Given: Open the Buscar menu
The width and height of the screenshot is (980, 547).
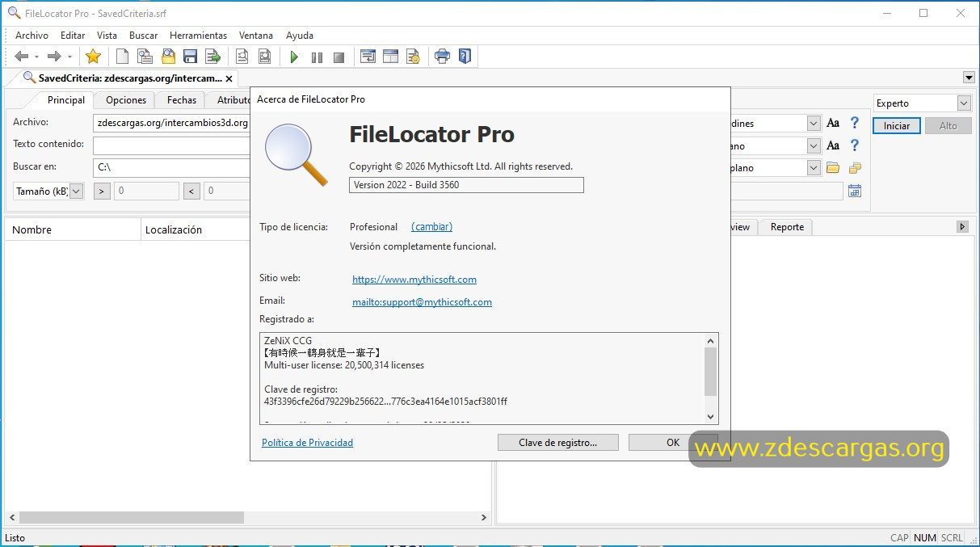Looking at the screenshot, I should point(144,36).
